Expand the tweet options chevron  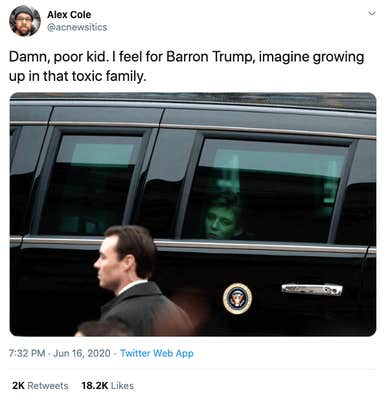click(372, 13)
